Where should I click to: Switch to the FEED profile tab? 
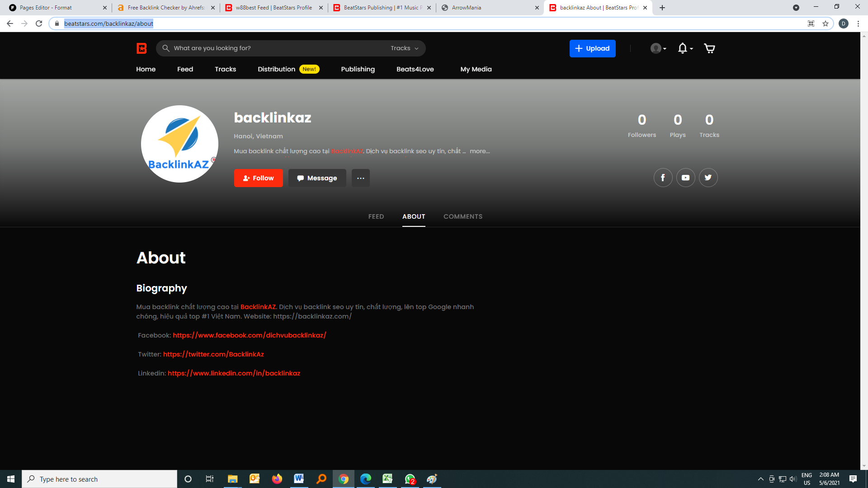click(x=376, y=216)
